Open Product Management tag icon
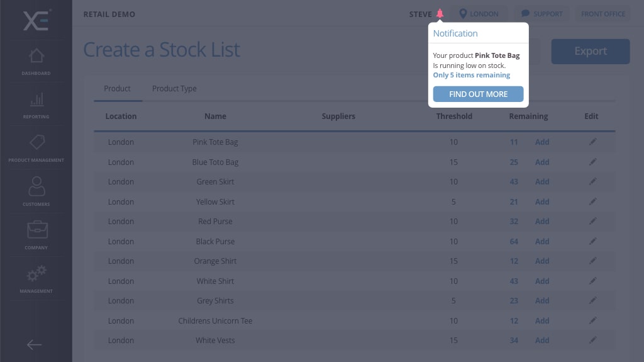This screenshot has width=644, height=362. (x=36, y=143)
